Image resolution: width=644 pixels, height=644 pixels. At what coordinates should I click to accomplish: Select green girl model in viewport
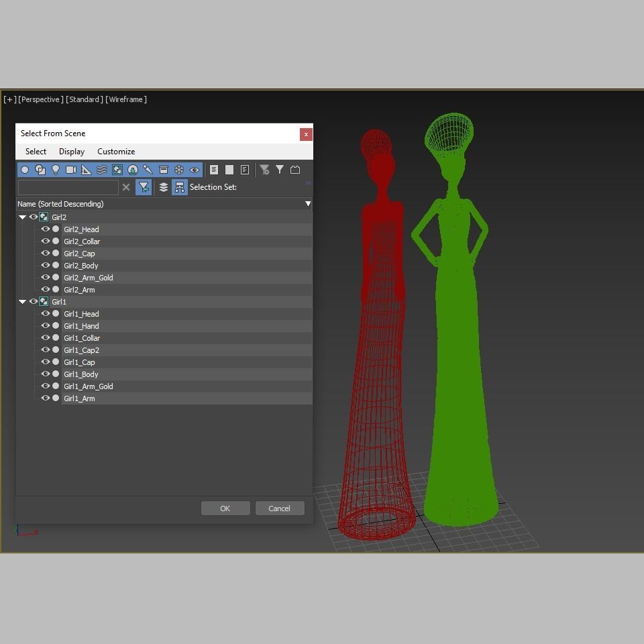[458, 349]
